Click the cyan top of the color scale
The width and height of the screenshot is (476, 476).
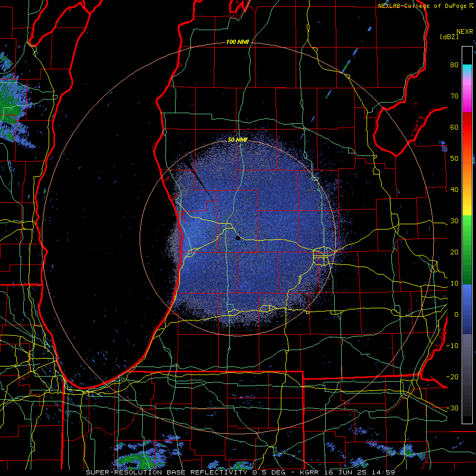click(467, 69)
